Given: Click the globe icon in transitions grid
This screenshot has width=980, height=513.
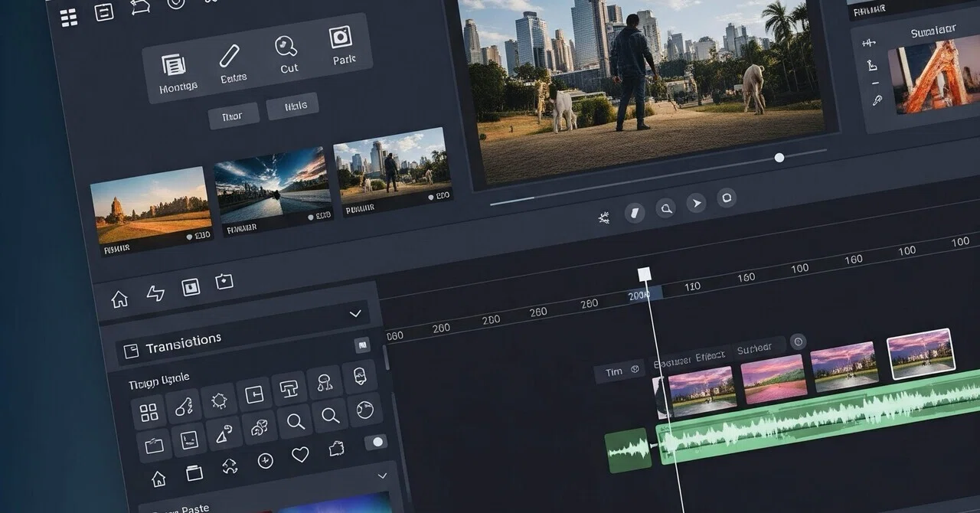Looking at the screenshot, I should click(x=365, y=410).
